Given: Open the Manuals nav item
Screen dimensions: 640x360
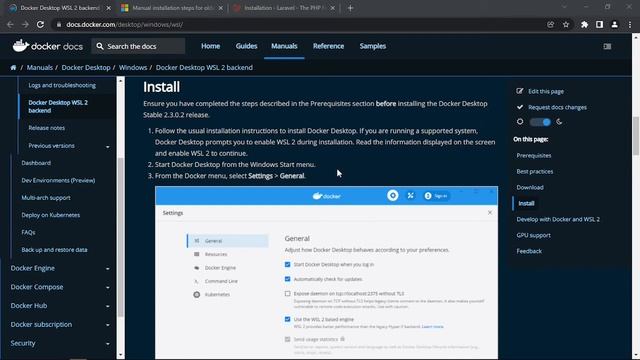Looking at the screenshot, I should [x=284, y=46].
